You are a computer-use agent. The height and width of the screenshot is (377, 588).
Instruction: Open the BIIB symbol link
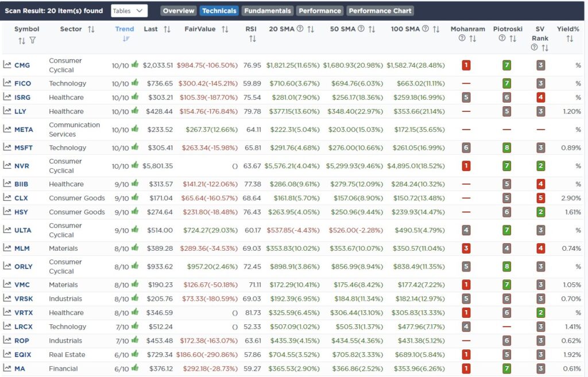21,184
